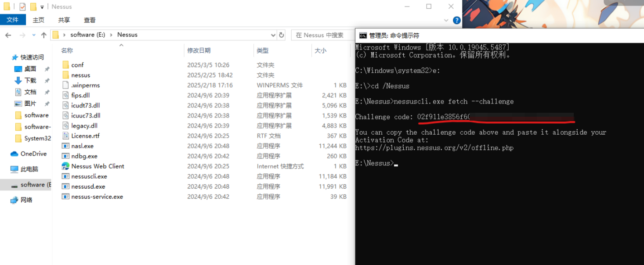Click the Properties quick access toolbar icon
Viewport: 644px width, 265px height.
[x=22, y=7]
